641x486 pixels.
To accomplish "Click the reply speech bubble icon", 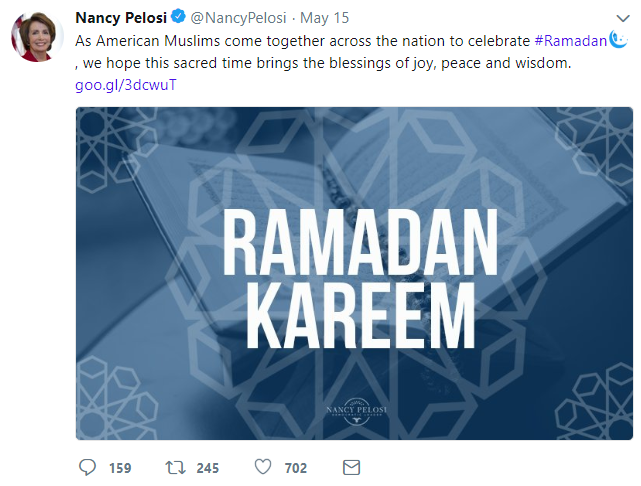I will (88, 467).
